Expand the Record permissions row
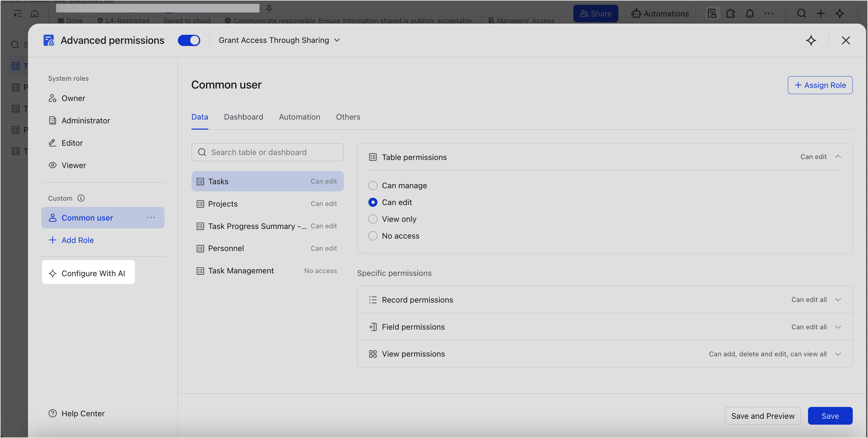Image resolution: width=868 pixels, height=438 pixels. tap(604, 300)
